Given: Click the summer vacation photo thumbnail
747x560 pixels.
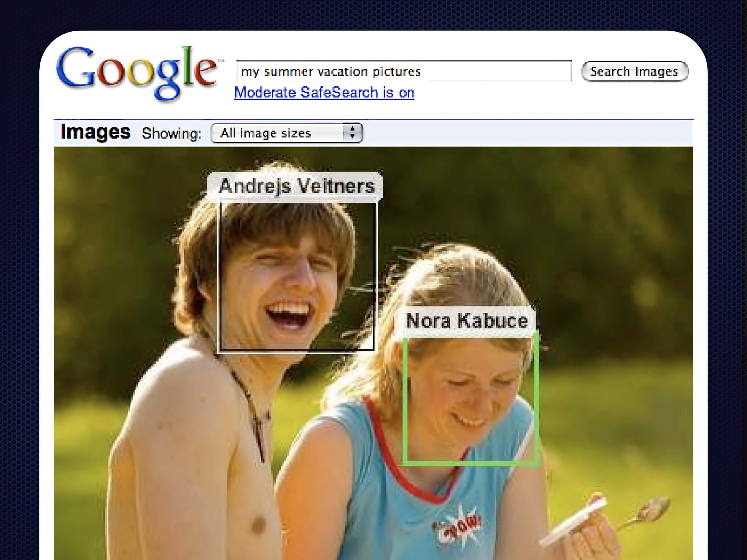Looking at the screenshot, I should [x=373, y=353].
